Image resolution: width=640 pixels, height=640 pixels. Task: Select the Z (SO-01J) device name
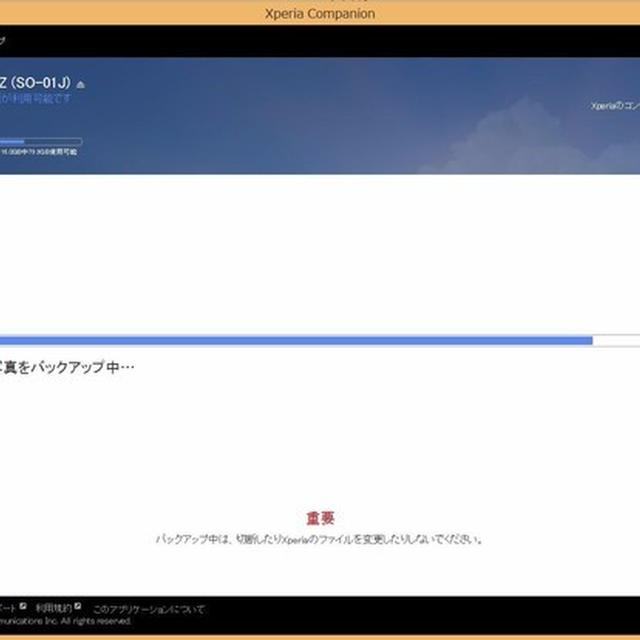35,83
